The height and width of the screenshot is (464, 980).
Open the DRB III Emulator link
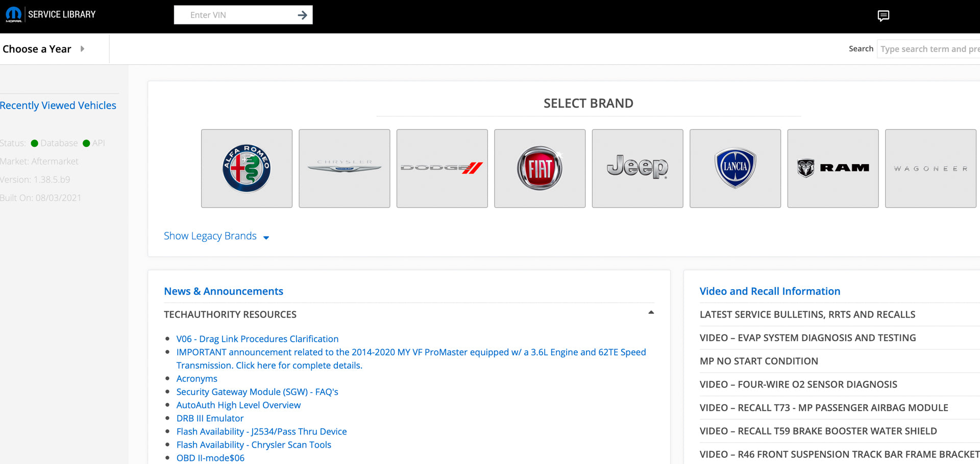click(210, 418)
